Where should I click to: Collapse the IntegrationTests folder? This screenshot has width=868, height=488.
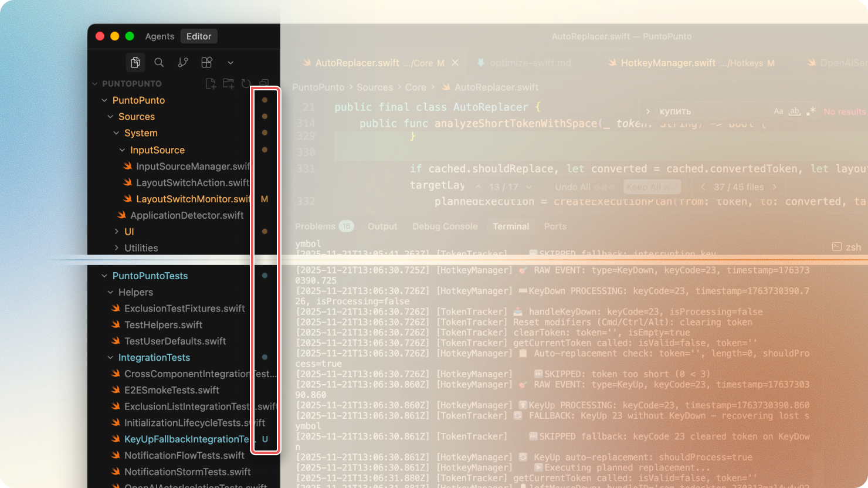(x=110, y=357)
